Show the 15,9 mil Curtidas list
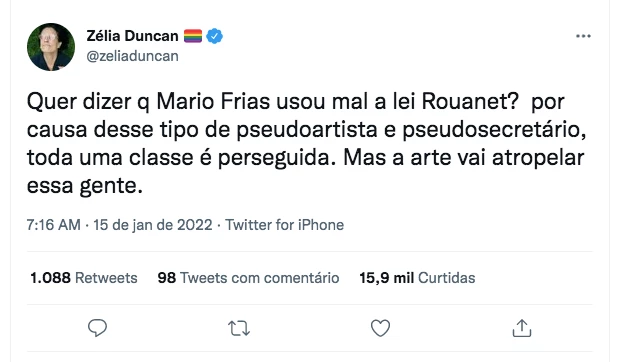 (417, 278)
